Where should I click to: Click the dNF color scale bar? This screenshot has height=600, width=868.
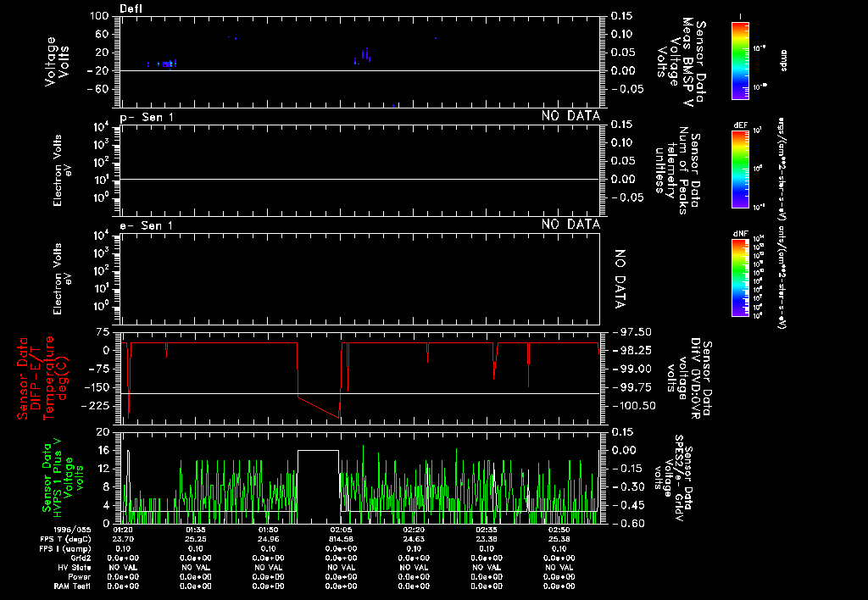pyautogui.click(x=741, y=277)
